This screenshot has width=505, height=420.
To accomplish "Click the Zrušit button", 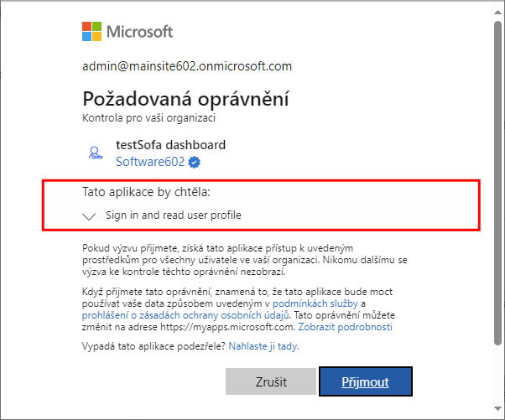I will coord(271,381).
